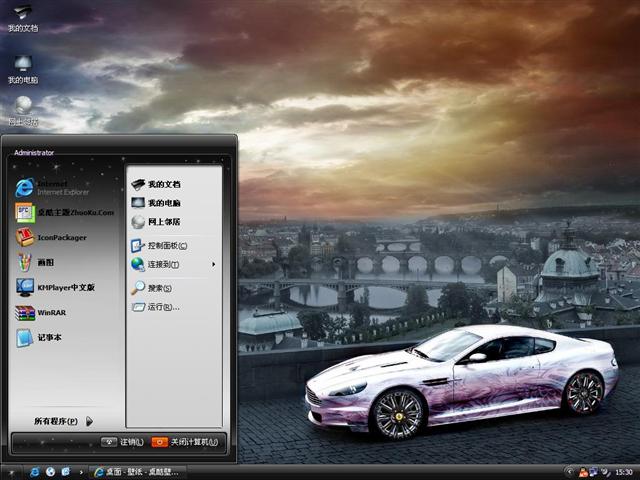The image size is (640, 480).
Task: Open the 我的电脑 desktop icon
Action: coord(22,68)
